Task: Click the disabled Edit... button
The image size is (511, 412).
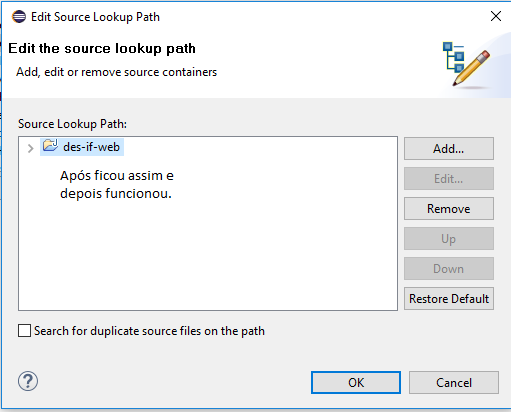Action: [449, 179]
